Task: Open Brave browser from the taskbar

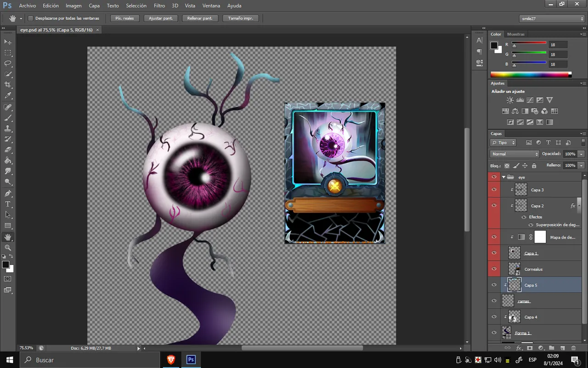Action: 171,360
